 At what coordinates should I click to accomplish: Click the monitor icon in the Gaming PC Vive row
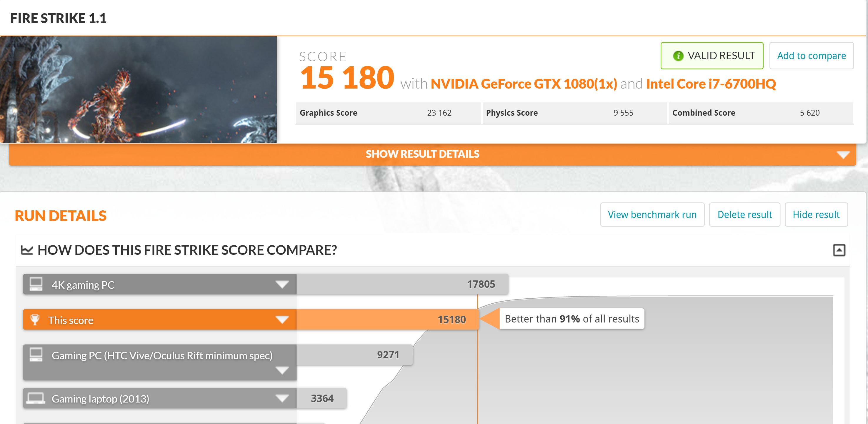36,355
